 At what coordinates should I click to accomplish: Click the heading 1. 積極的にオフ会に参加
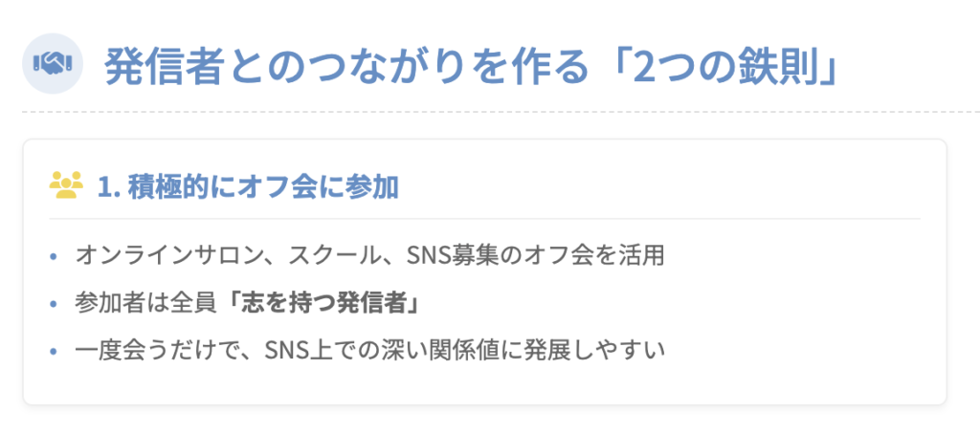tap(248, 186)
